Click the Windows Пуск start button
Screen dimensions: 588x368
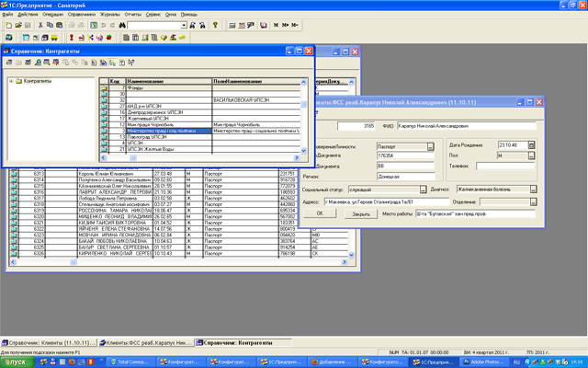pos(17,362)
